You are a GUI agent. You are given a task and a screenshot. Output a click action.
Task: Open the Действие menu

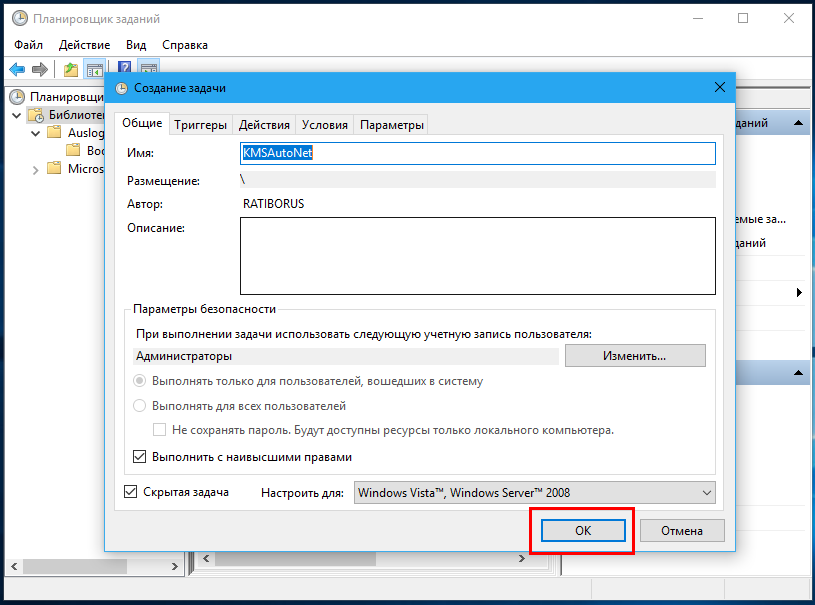[84, 45]
